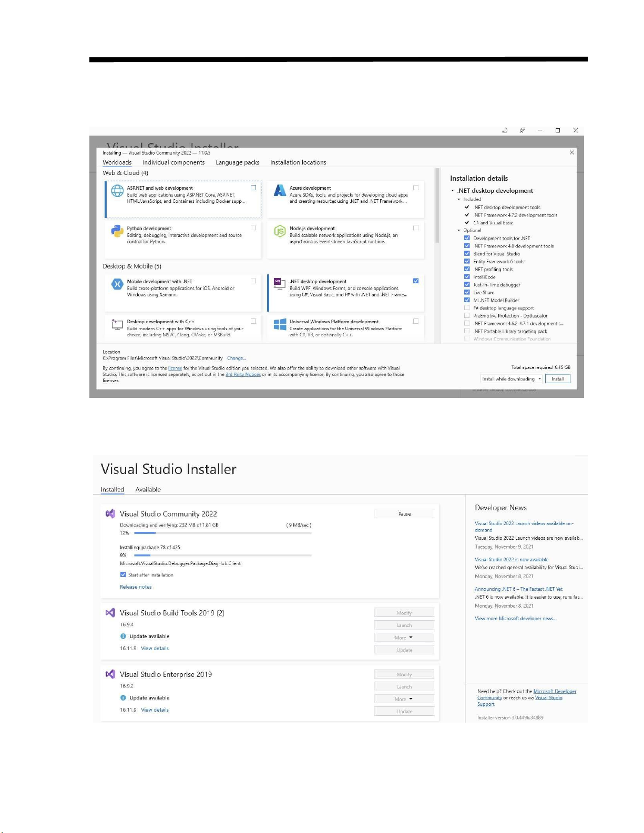Click the Downloading and verifying progress bar
This screenshot has width=644, height=833.
(x=223, y=533)
